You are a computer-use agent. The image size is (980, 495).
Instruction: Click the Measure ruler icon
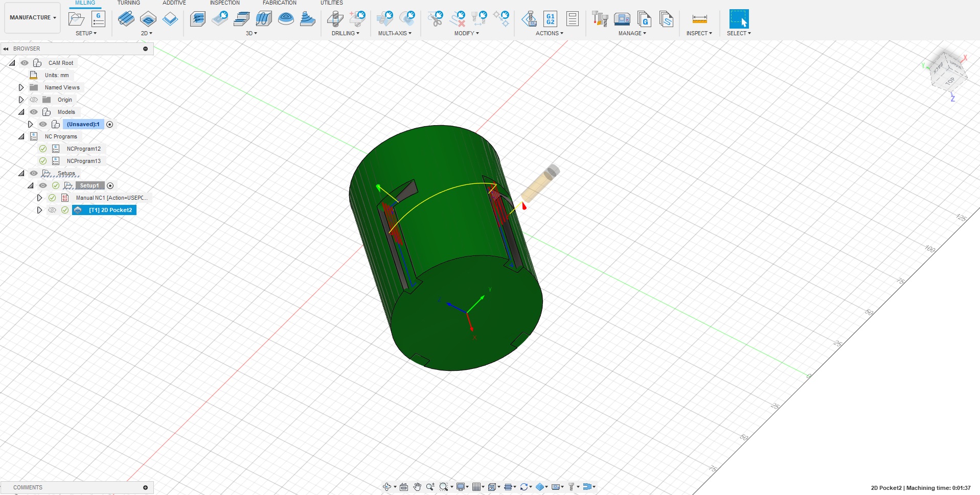[699, 19]
